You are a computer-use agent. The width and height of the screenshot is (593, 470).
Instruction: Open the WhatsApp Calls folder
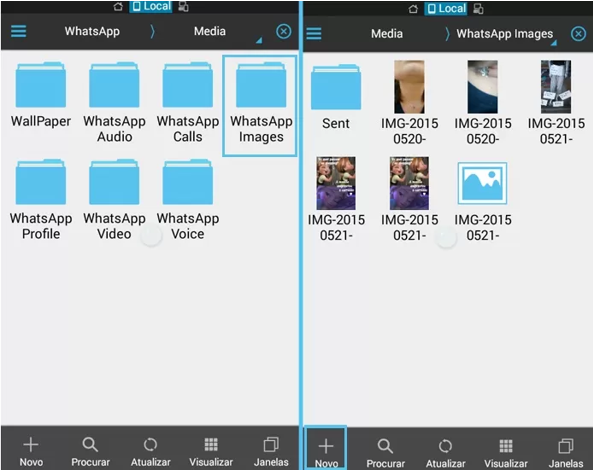coord(188,103)
